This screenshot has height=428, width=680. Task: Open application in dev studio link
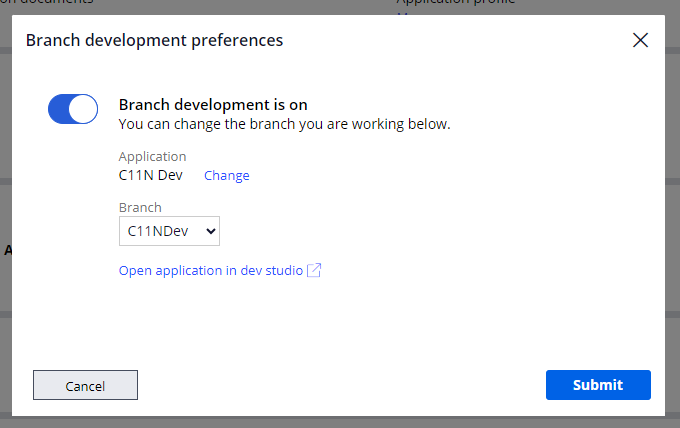211,270
